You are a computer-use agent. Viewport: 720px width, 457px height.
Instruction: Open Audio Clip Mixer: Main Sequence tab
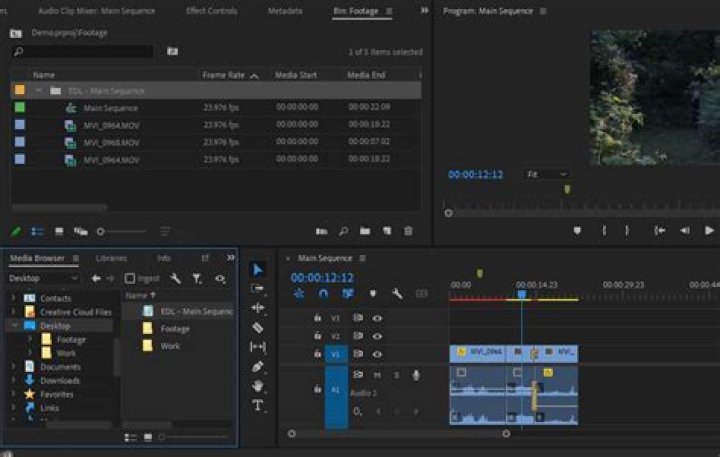click(x=96, y=11)
